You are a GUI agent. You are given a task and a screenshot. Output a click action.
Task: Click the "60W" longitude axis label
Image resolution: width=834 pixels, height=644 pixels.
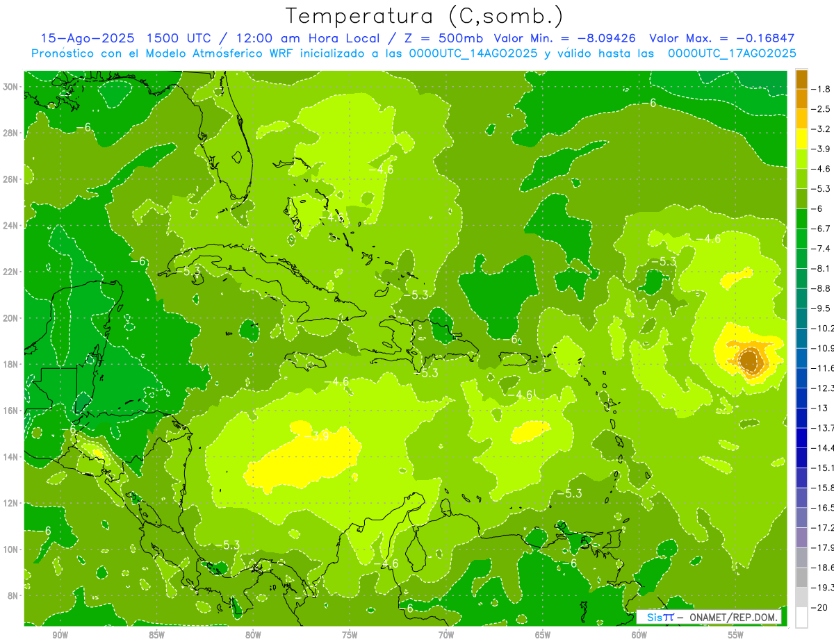coord(639,635)
